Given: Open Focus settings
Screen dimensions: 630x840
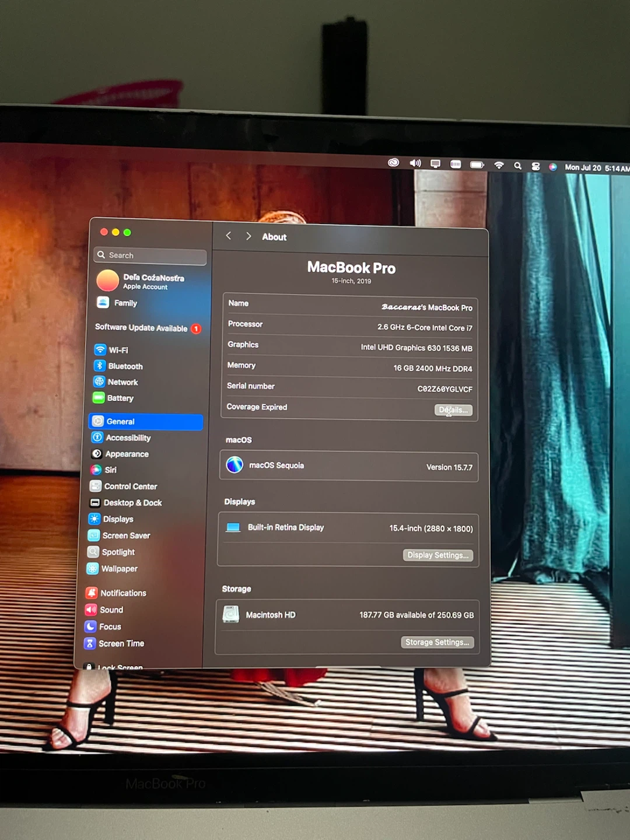Looking at the screenshot, I should (x=103, y=626).
